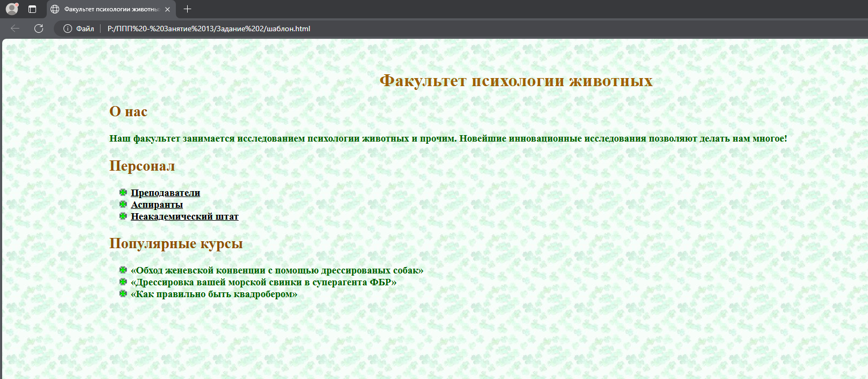The height and width of the screenshot is (379, 868).
Task: Go to the «Неакадемический штат» link
Action: (184, 216)
